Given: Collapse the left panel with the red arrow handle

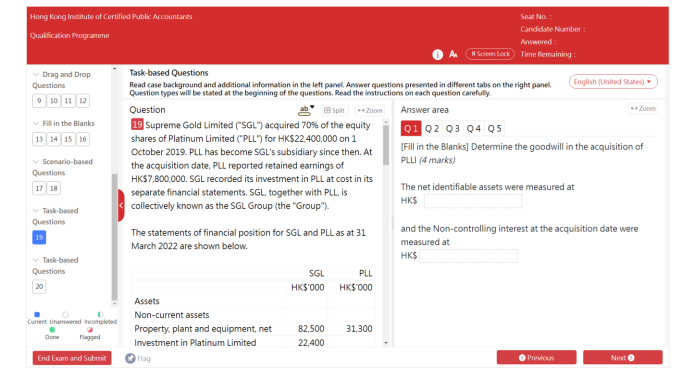Looking at the screenshot, I should [x=121, y=205].
